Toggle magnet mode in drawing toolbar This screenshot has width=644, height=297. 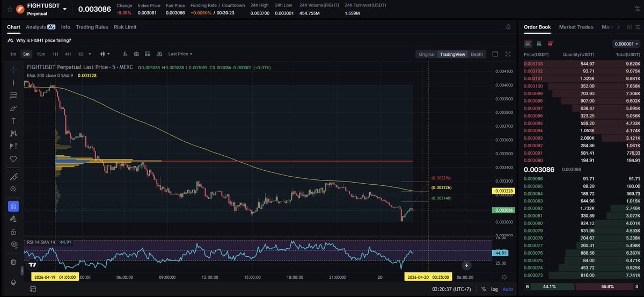pyautogui.click(x=13, y=206)
